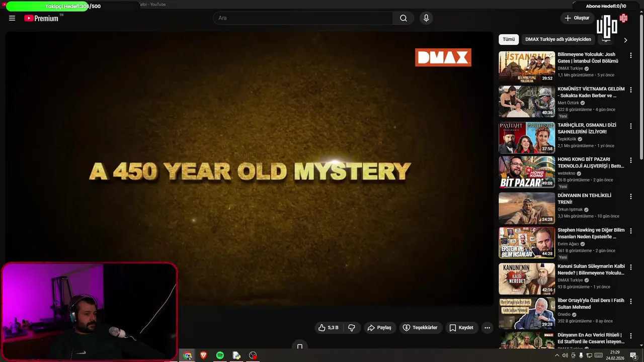
Task: Click the page vertical scrollbar
Action: tap(641, 88)
